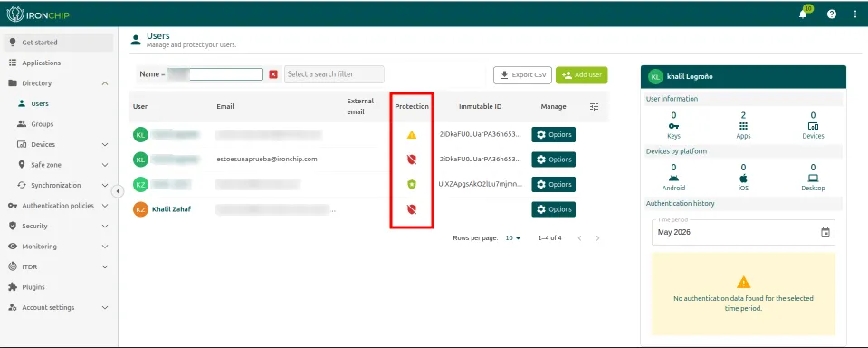Open the Khalil Zahaf user link
Viewport: 868px width, 348px height.
coord(172,209)
